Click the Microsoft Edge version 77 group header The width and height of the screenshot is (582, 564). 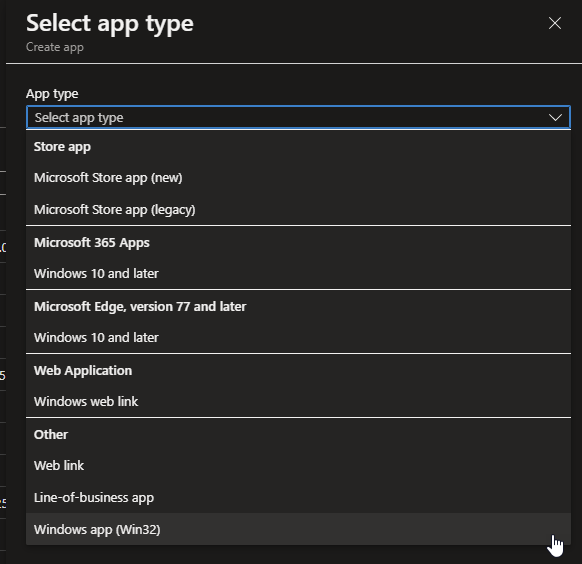pos(140,307)
